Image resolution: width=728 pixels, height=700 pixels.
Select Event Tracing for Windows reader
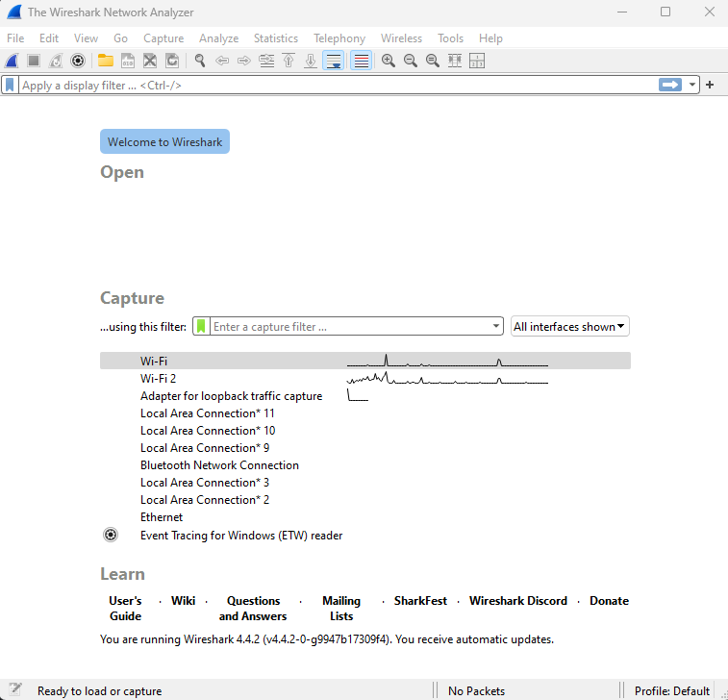tap(241, 536)
